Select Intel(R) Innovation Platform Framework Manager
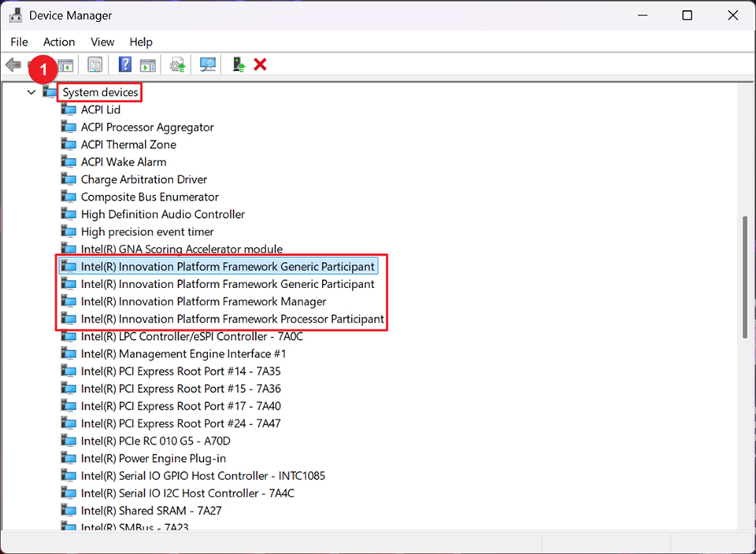The height and width of the screenshot is (554, 756). coord(203,301)
